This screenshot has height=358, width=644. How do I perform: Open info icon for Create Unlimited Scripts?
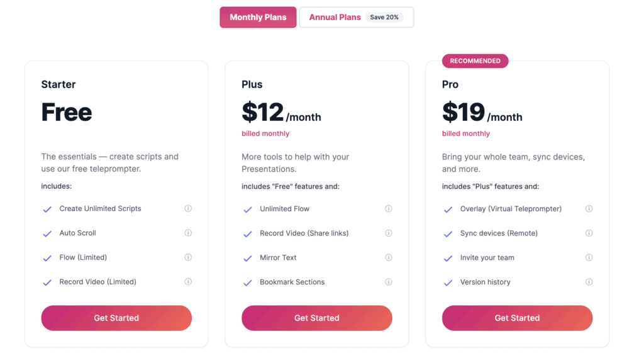tap(188, 208)
